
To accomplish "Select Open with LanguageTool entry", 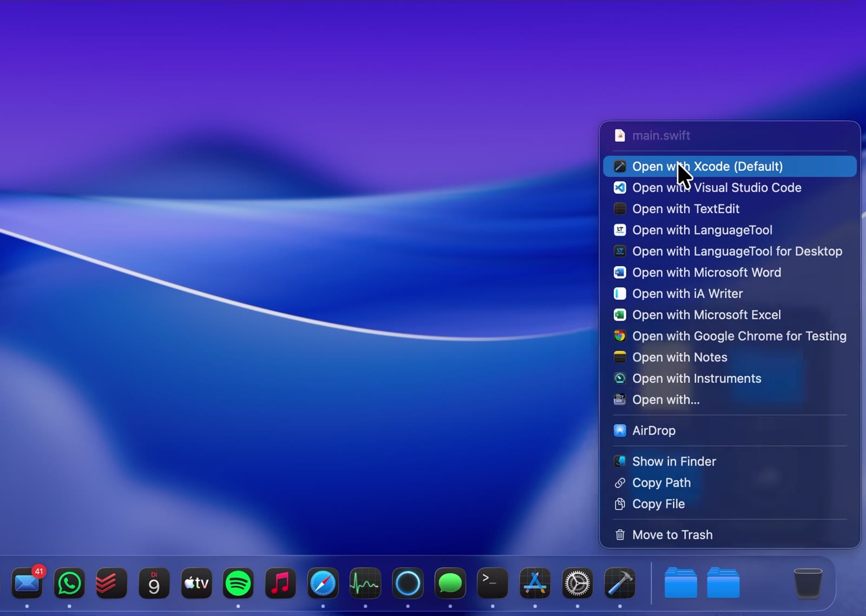I will pos(730,230).
